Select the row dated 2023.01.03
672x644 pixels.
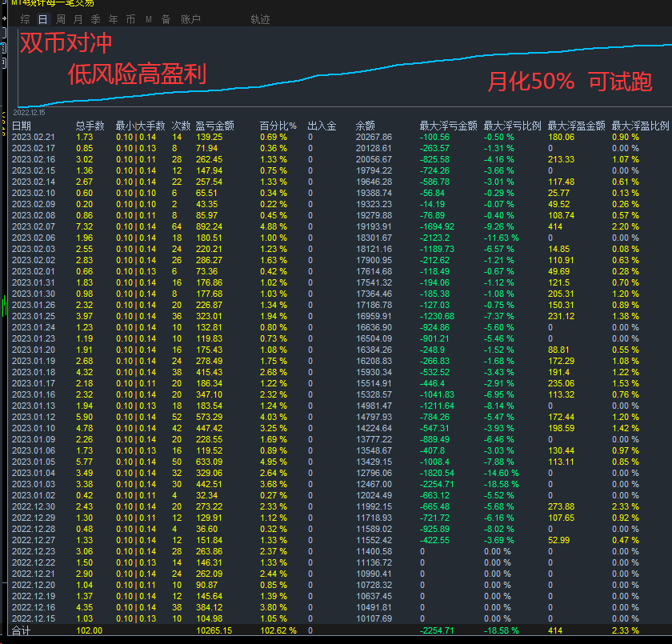pyautogui.click(x=339, y=484)
